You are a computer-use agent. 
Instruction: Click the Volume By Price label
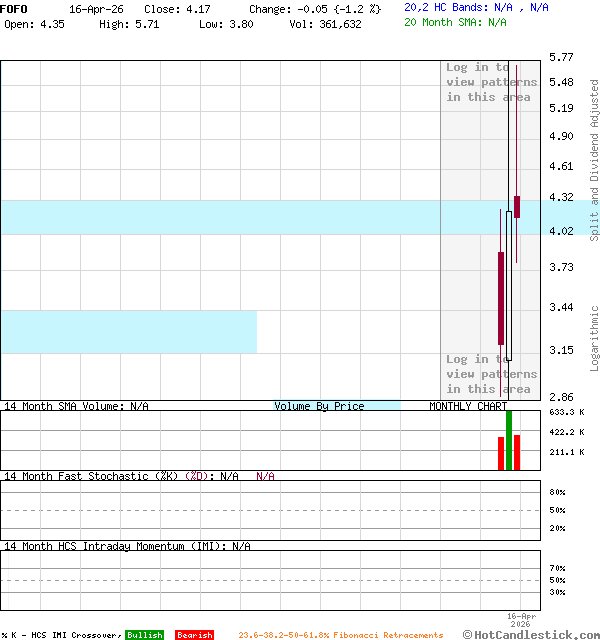[x=319, y=406]
